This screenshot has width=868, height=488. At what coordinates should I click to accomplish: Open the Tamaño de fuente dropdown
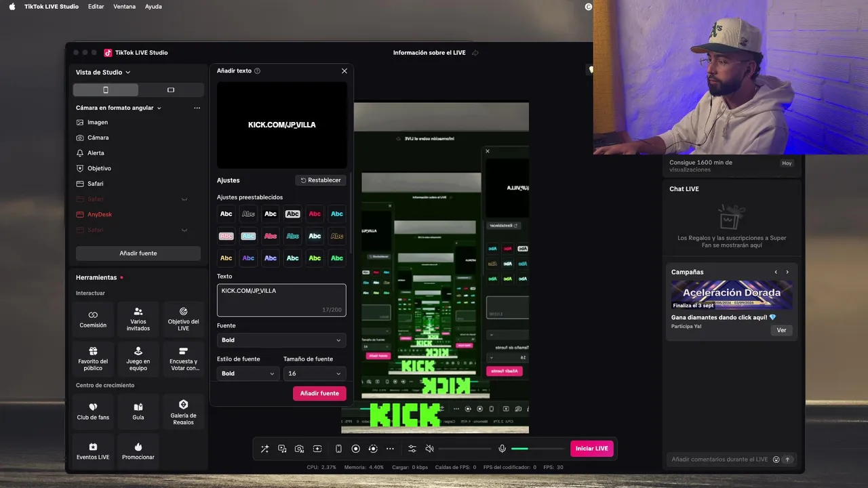pyautogui.click(x=315, y=373)
